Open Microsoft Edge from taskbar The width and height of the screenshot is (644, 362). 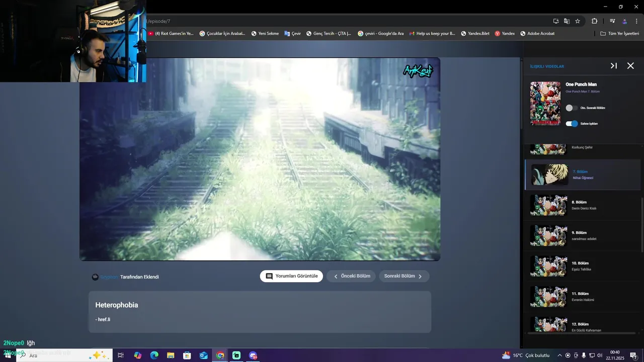click(x=154, y=355)
